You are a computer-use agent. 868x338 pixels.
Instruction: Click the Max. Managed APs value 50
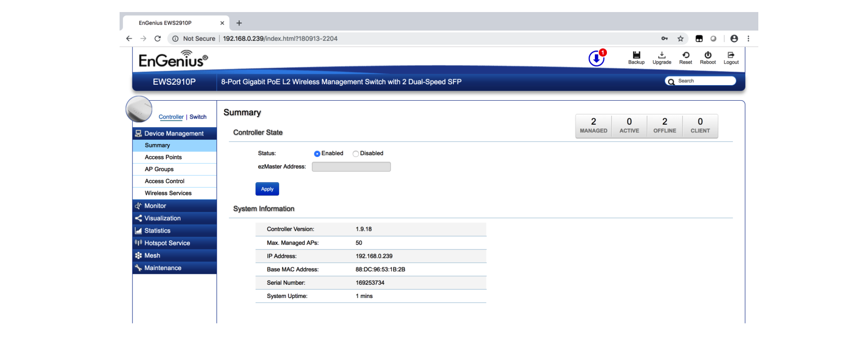click(x=359, y=243)
